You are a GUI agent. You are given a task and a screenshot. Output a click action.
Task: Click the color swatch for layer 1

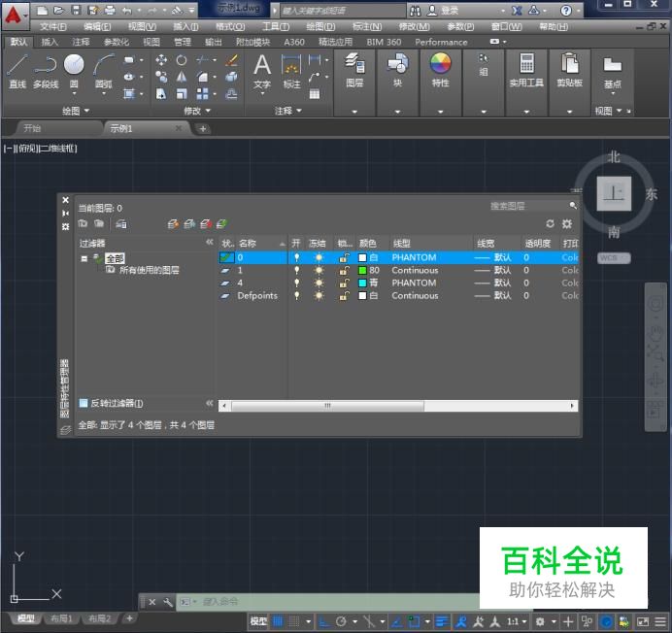click(x=362, y=271)
